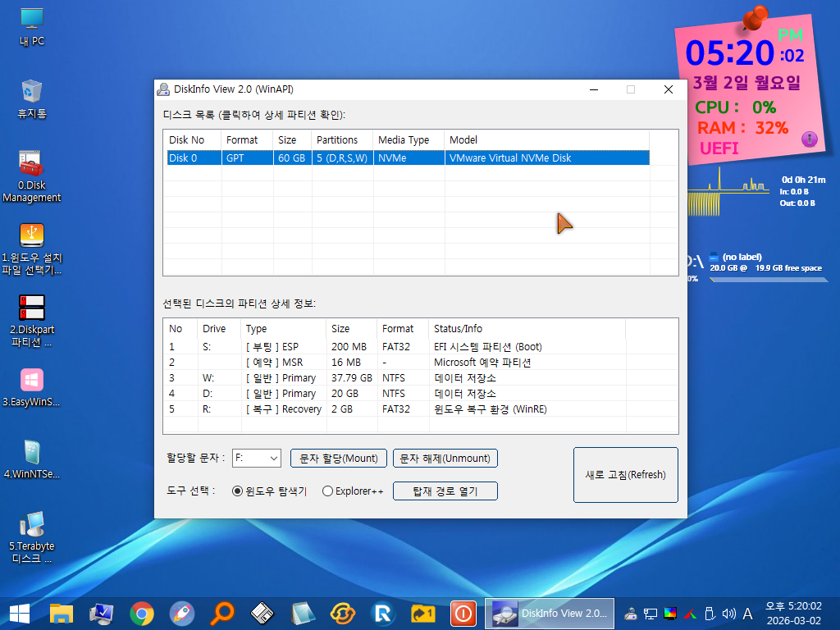Click the rocket taskbar icon
This screenshot has height=630, width=840.
pyautogui.click(x=182, y=614)
